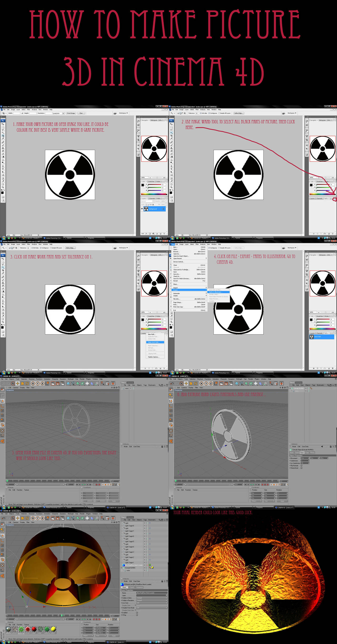
Task: Click foreground color swatch in step 1 toolbox
Action: 2,193
